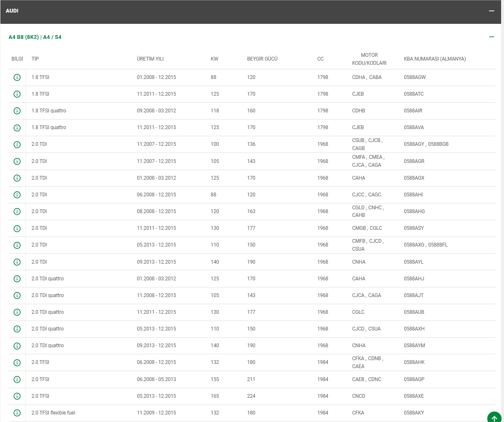Click the green scroll-to-top arrow button

[494, 418]
